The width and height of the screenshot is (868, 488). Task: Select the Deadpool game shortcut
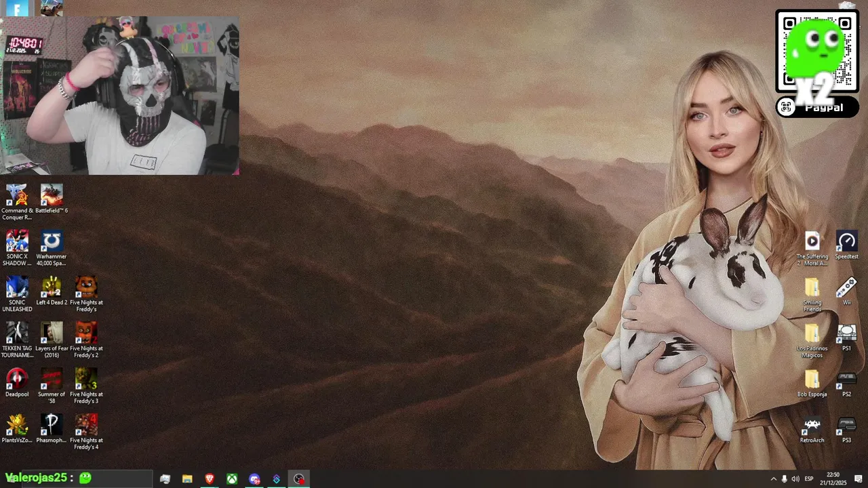(x=17, y=383)
